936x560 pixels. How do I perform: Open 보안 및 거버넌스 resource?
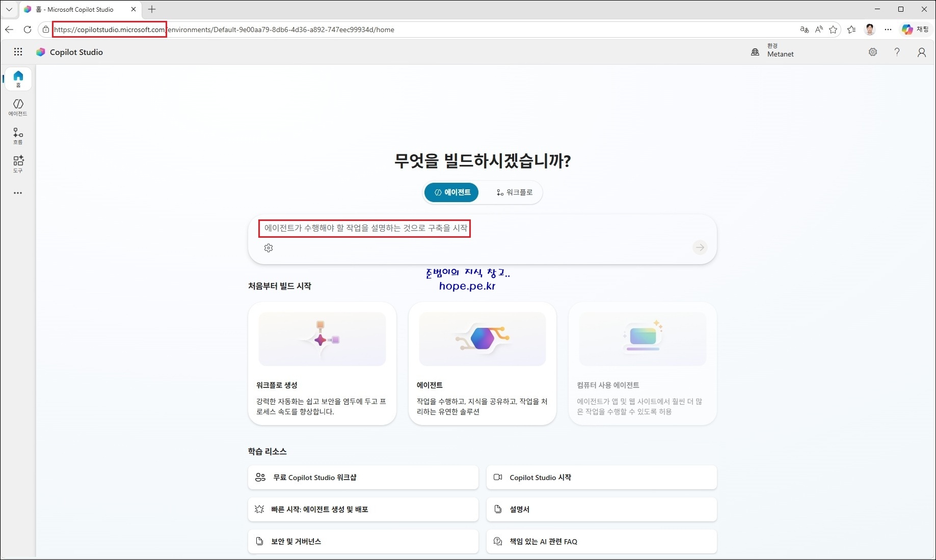click(363, 542)
